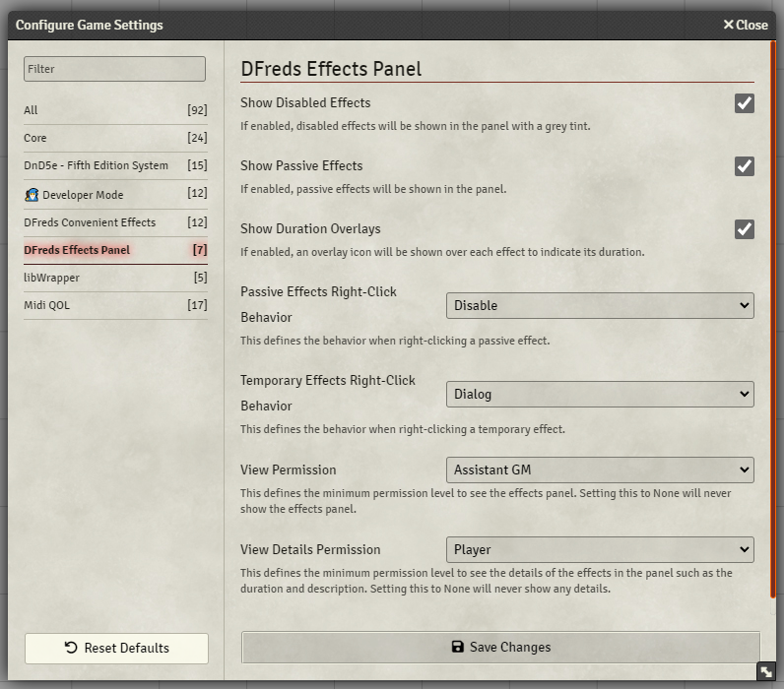784x689 pixels.
Task: Click the View Permission label
Action: [x=289, y=470]
